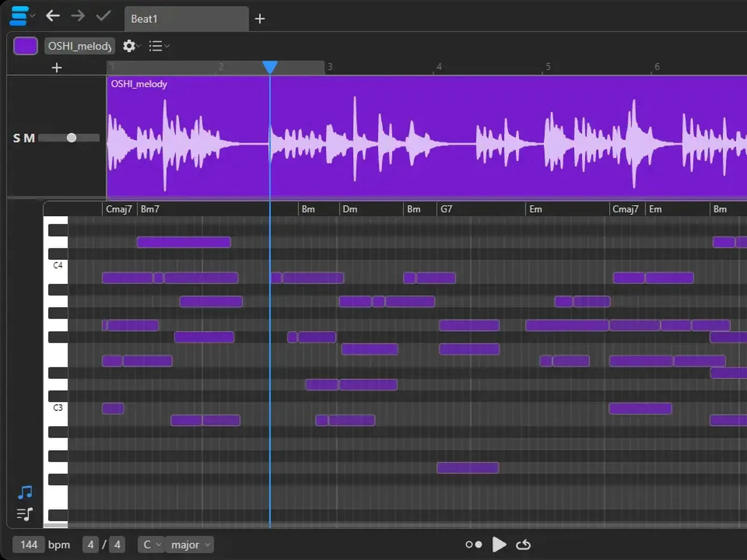Edit the OSHI_melody track name field
Viewport: 747px width, 560px height.
point(80,46)
